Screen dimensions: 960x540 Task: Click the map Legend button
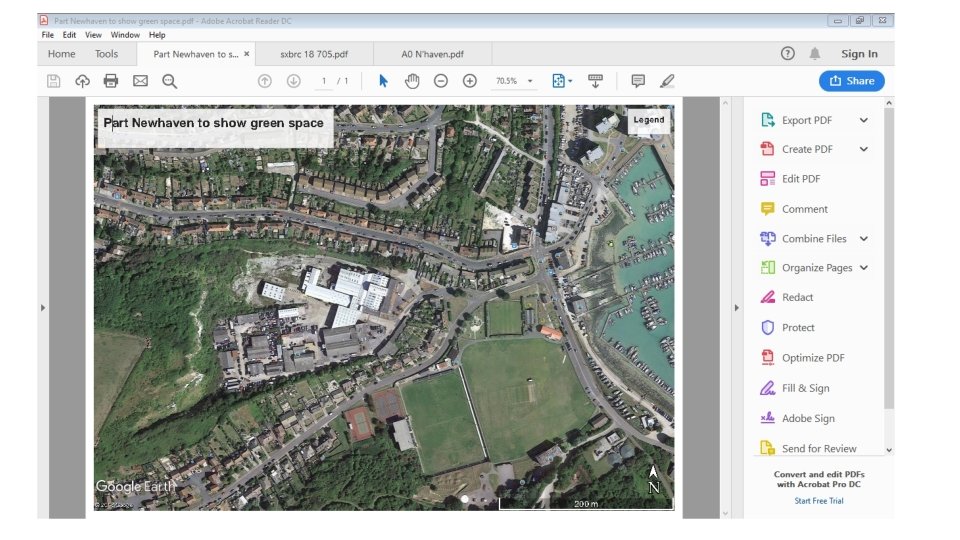click(648, 120)
